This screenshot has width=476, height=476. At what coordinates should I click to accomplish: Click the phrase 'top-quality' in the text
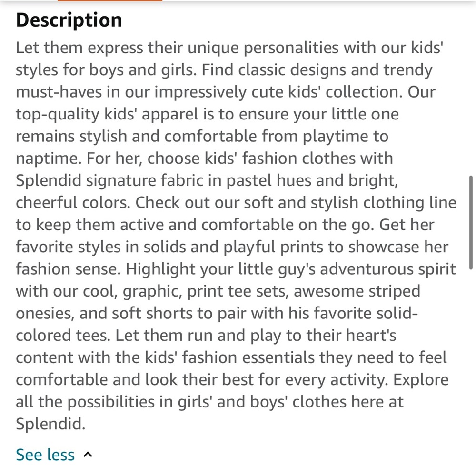coord(58,114)
